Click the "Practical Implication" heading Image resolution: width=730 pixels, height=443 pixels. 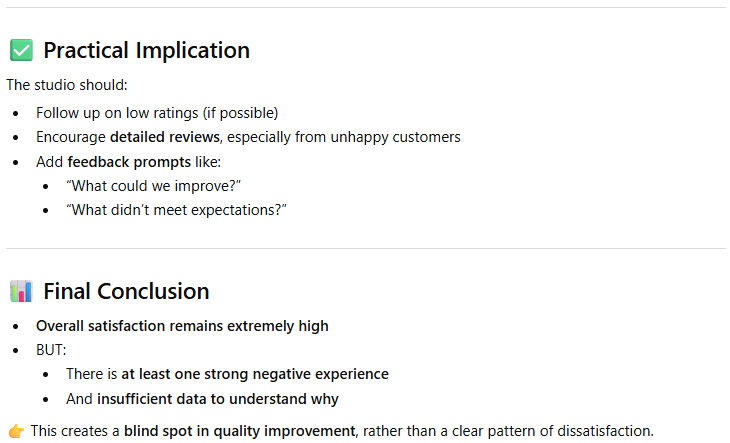146,50
